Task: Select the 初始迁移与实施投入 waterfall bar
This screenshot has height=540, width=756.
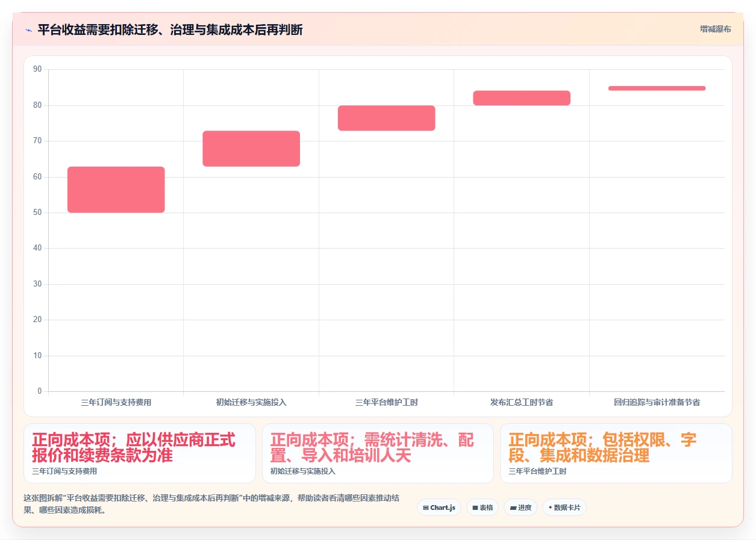Action: (251, 149)
